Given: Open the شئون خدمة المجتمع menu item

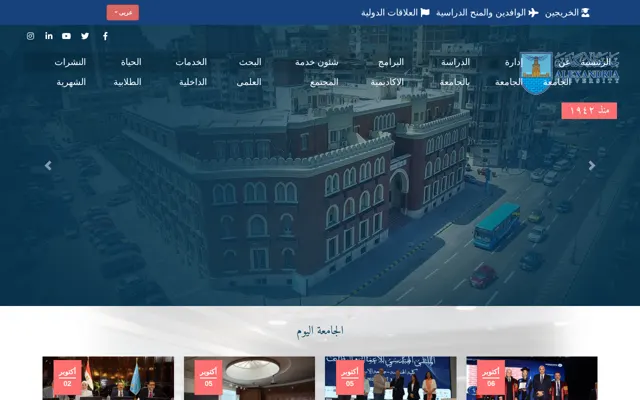Looking at the screenshot, I should [317, 72].
